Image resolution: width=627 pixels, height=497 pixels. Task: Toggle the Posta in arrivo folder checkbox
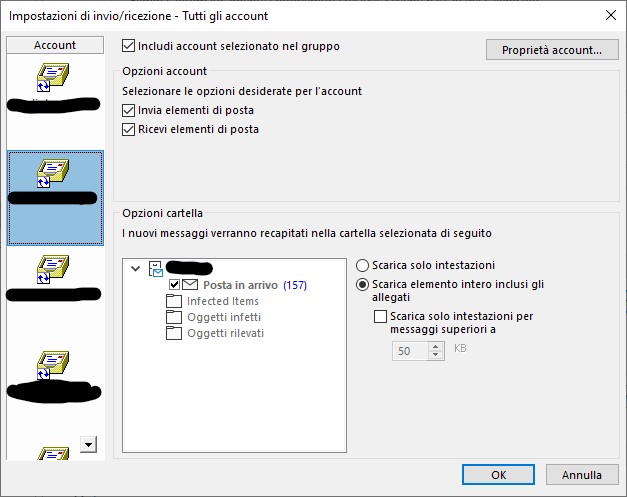click(174, 285)
